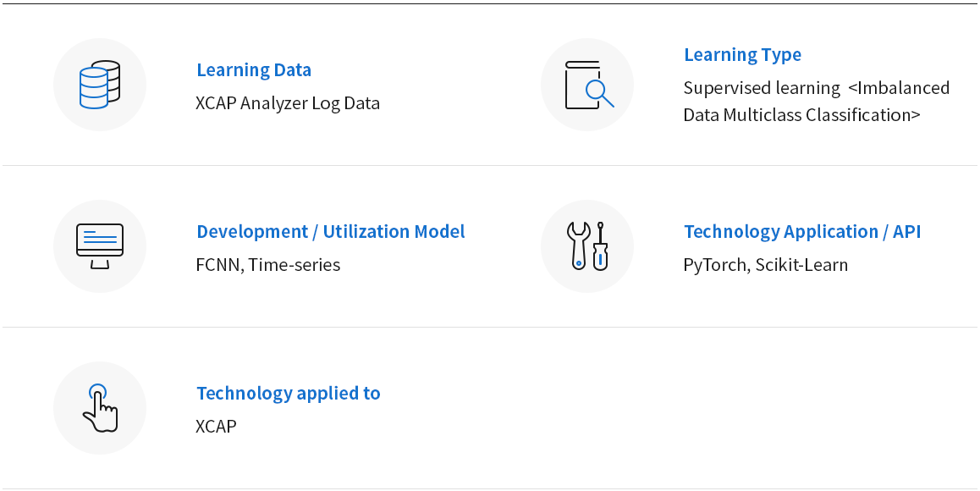Open Technology Application / API heading
The image size is (980, 491).
click(x=802, y=231)
